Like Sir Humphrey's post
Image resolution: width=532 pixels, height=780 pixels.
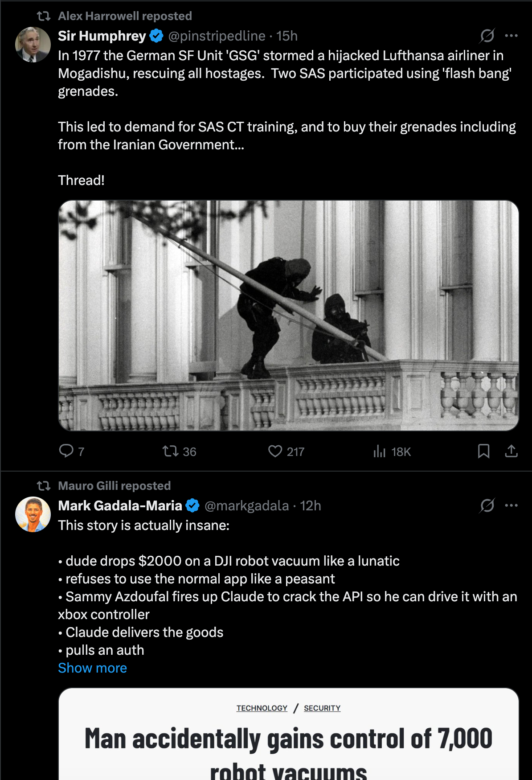pos(275,452)
